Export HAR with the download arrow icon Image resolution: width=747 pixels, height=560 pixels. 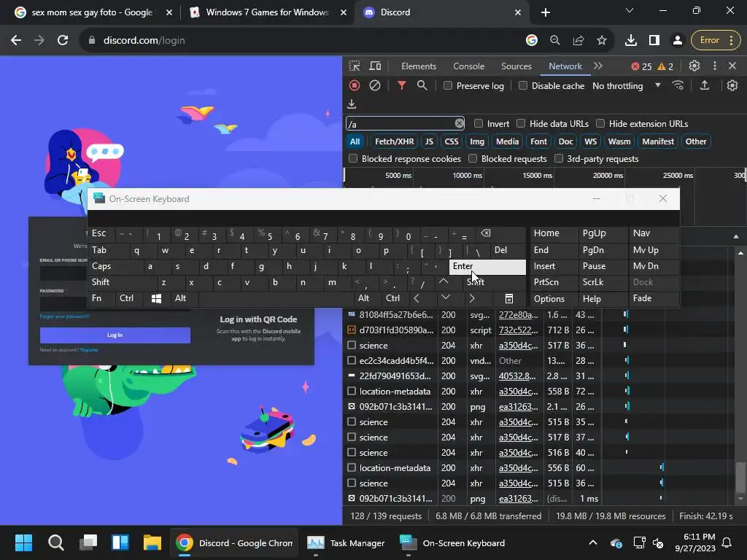click(352, 104)
